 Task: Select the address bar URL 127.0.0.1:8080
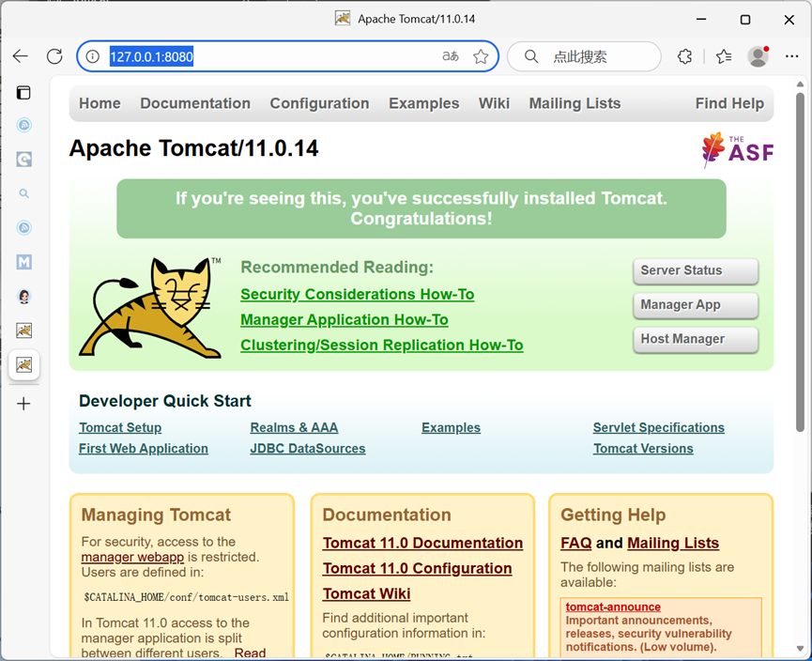152,56
